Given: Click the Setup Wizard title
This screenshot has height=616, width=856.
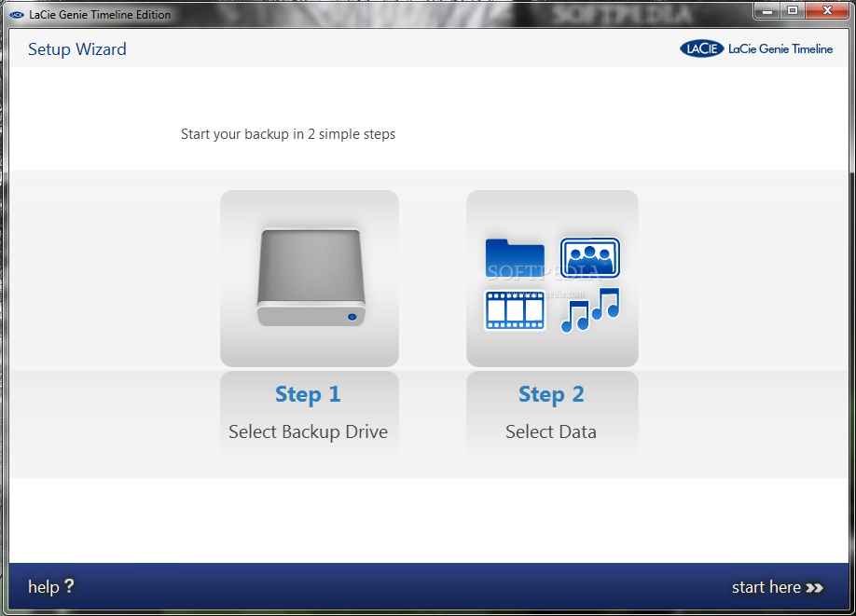Looking at the screenshot, I should pyautogui.click(x=77, y=49).
